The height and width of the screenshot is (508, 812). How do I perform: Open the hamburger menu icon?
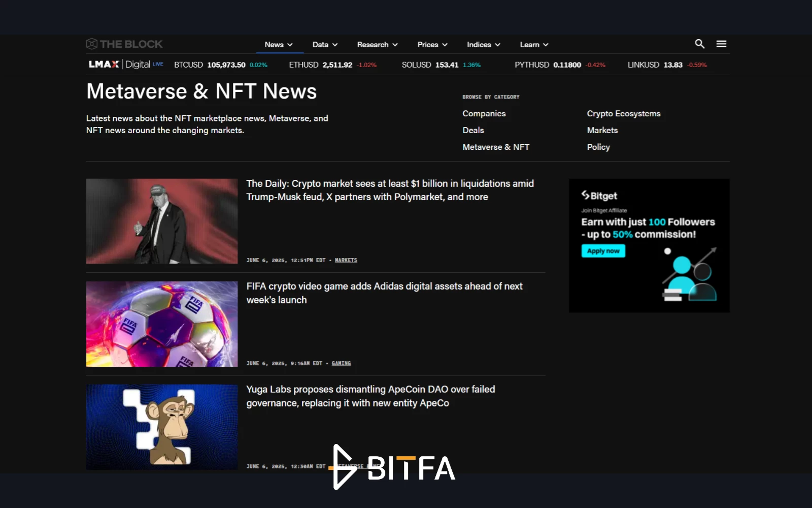tap(721, 44)
